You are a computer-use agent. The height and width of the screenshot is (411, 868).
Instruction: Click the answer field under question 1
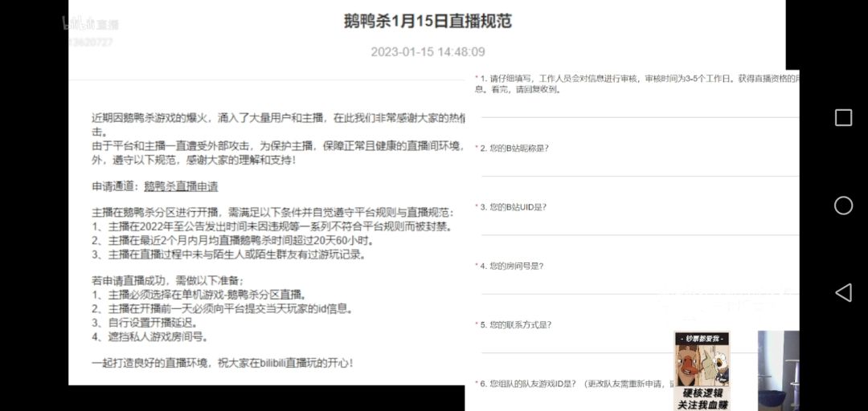(x=640, y=108)
